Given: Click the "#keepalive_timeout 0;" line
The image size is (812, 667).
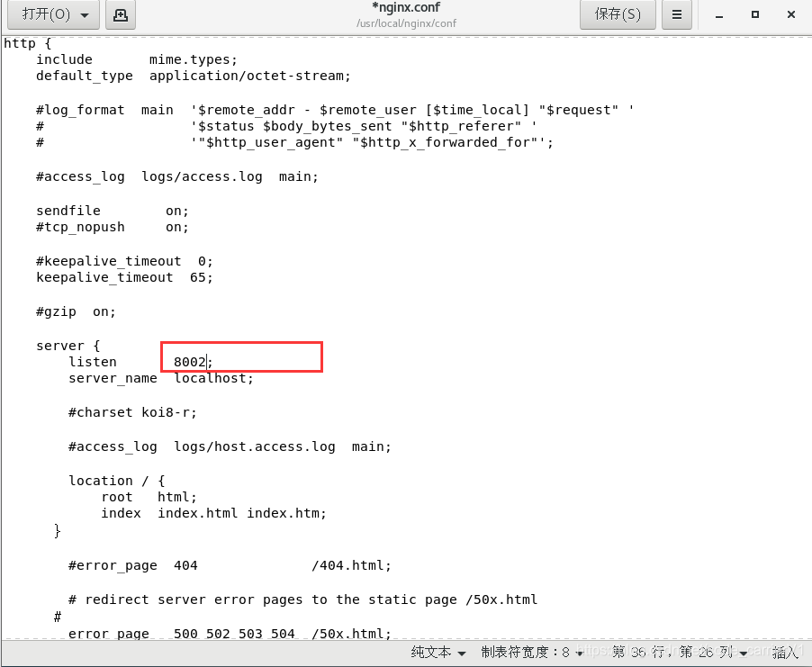Looking at the screenshot, I should click(x=124, y=262).
